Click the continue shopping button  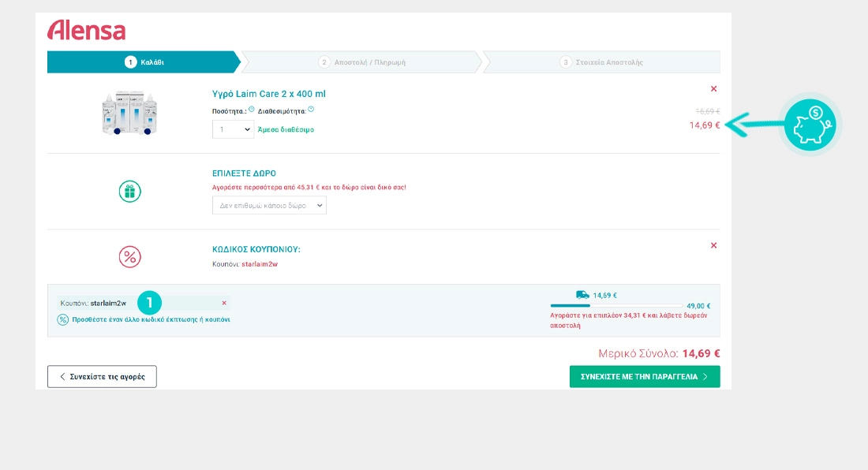pyautogui.click(x=102, y=377)
